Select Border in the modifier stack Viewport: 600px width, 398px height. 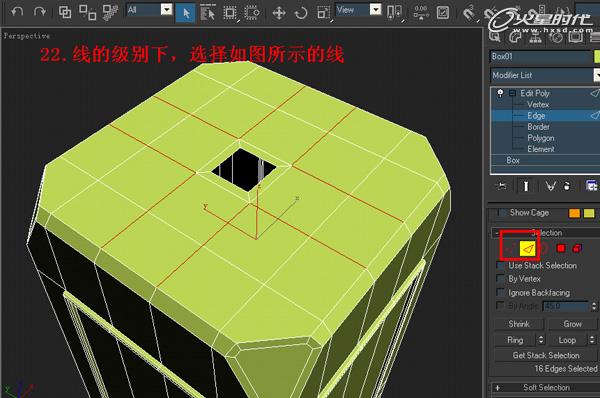(x=538, y=126)
